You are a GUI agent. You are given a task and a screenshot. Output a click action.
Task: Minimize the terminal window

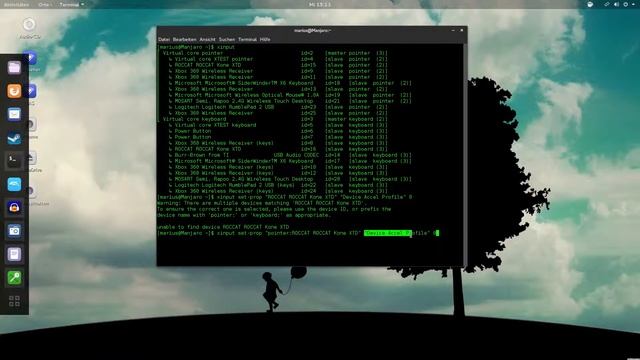(x=453, y=31)
